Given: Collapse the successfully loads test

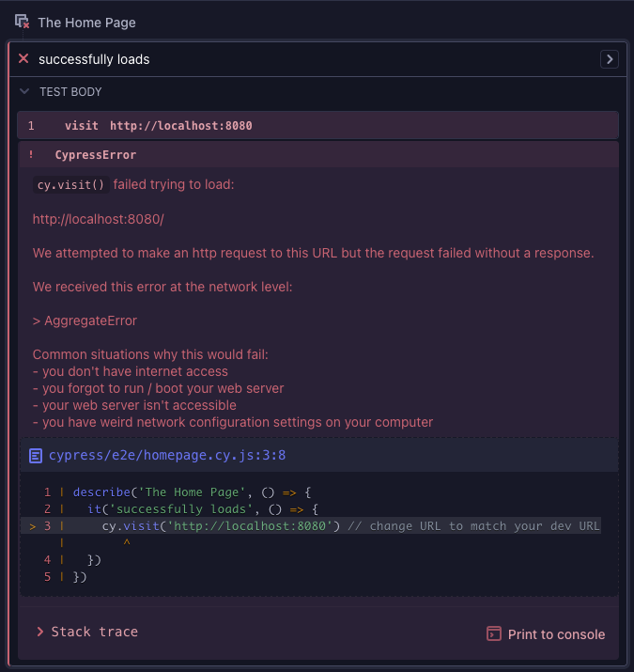Looking at the screenshot, I should coord(94,59).
